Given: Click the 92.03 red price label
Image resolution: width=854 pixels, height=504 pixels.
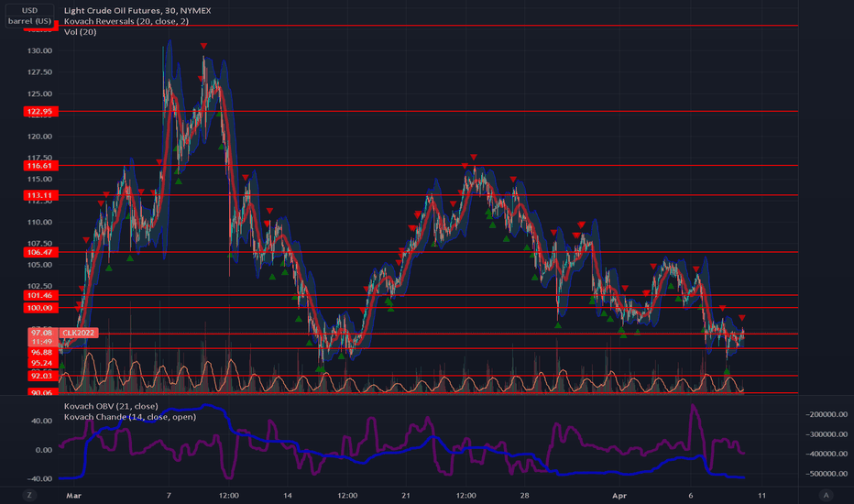Looking at the screenshot, I should coord(42,376).
